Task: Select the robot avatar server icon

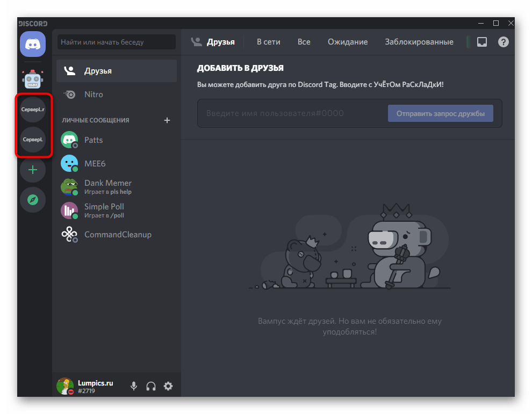Action: (33, 79)
